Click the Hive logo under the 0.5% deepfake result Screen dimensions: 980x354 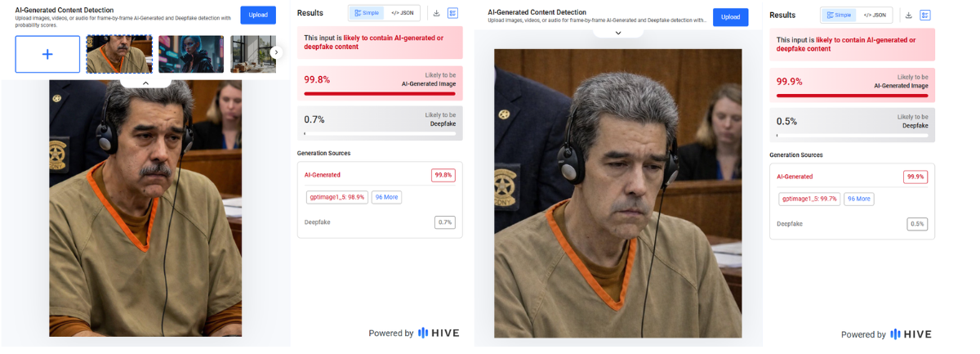click(911, 334)
